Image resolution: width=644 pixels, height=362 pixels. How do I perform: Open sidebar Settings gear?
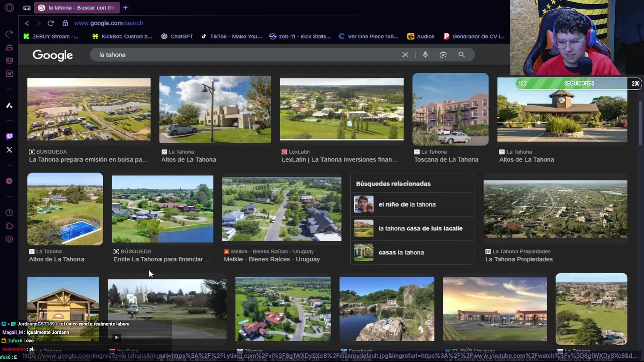(x=9, y=239)
